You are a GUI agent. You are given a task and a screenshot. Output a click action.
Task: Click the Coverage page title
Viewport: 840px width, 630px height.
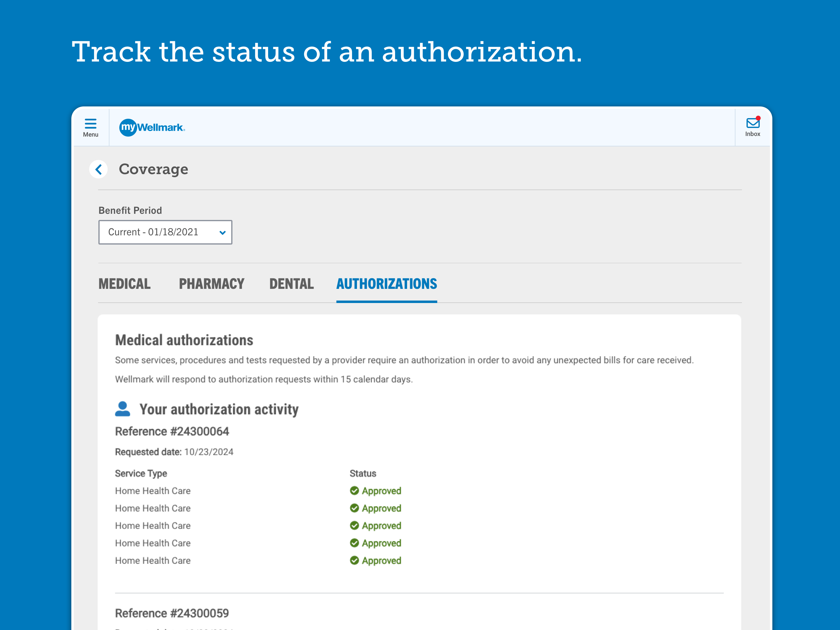click(x=153, y=169)
